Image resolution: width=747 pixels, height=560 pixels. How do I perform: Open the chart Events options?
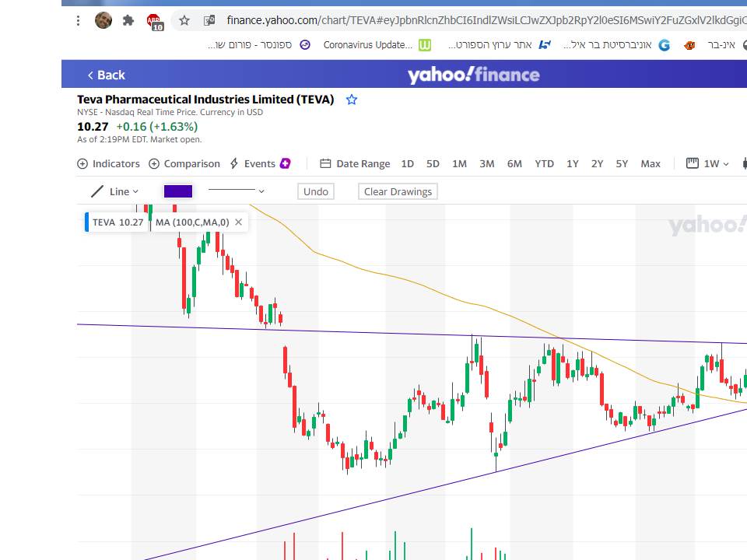pos(260,163)
